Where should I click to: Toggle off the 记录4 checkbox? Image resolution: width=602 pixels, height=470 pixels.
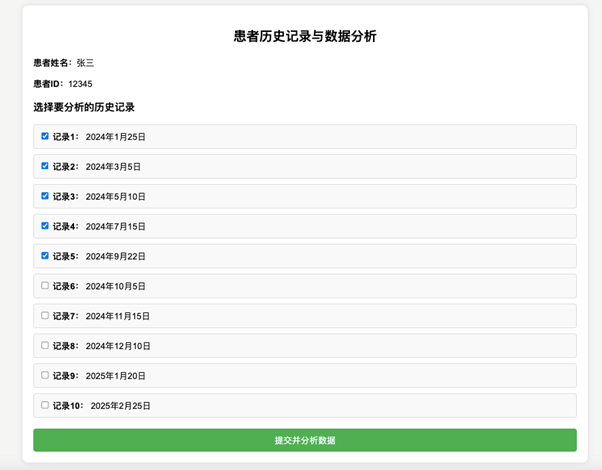(45, 226)
